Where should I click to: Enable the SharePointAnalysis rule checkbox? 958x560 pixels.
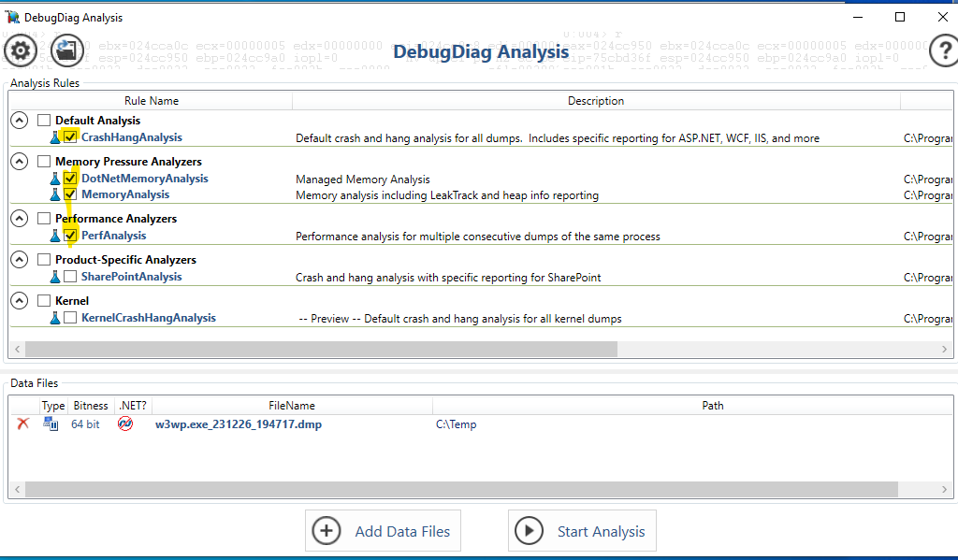click(70, 276)
